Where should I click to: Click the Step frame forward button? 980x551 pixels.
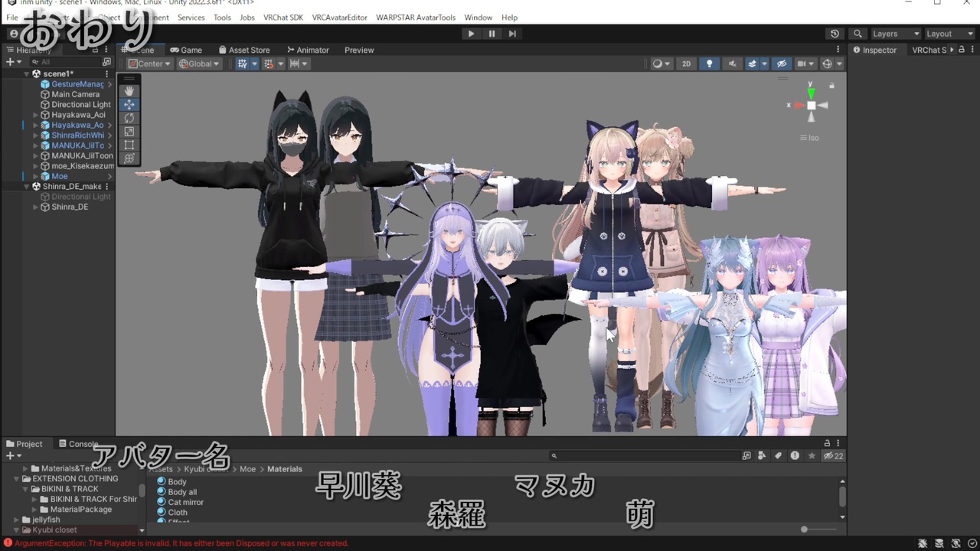pyautogui.click(x=512, y=34)
